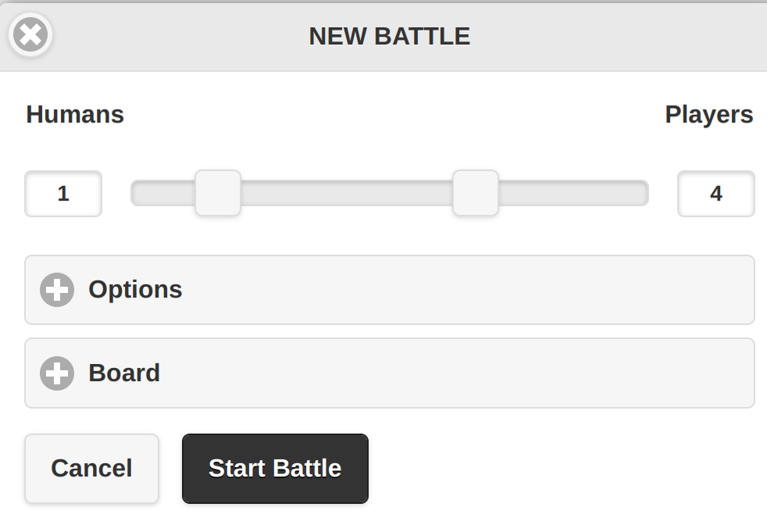The width and height of the screenshot is (767, 532).
Task: Click slider track right of the Players handle
Action: tap(573, 193)
